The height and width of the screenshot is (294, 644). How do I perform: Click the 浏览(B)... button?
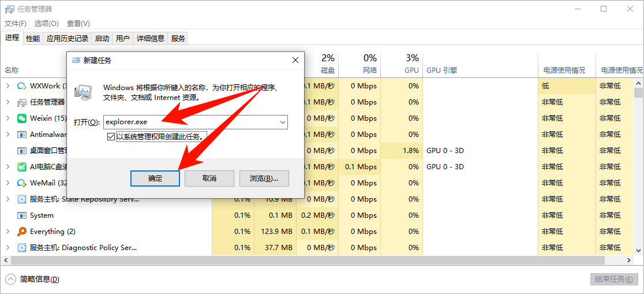(264, 178)
